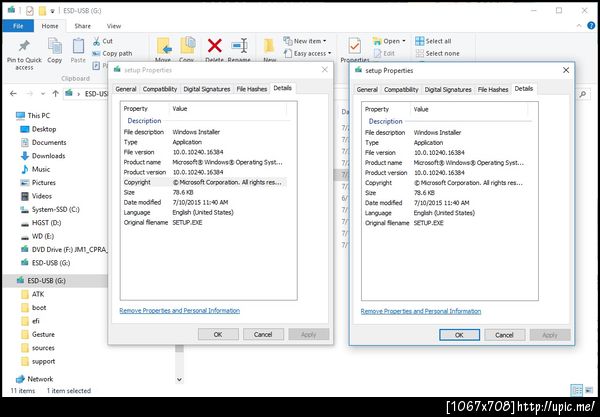Go up one folder level arrow
The width and height of the screenshot is (600, 417).
55,93
